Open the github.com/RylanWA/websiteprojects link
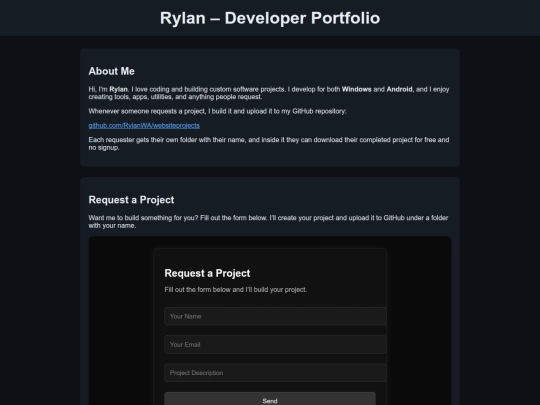The height and width of the screenshot is (405, 540). (x=144, y=126)
